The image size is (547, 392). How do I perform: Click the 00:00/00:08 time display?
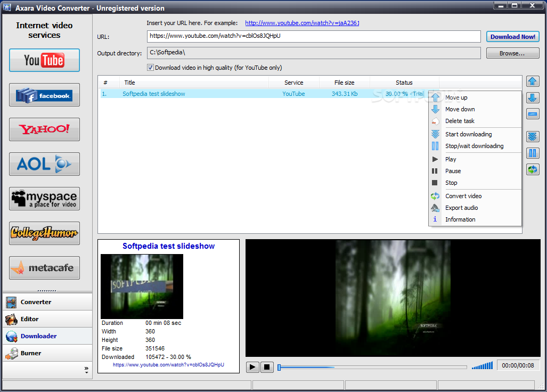(518, 365)
